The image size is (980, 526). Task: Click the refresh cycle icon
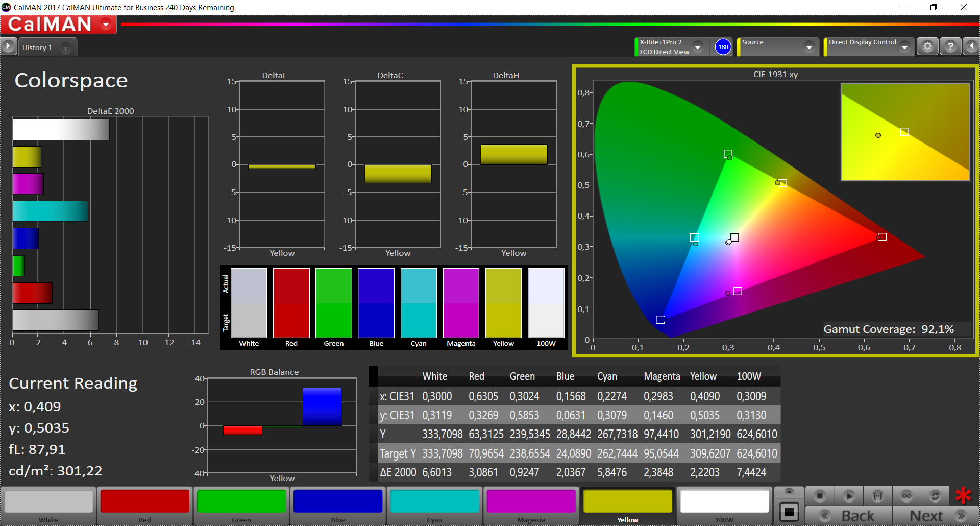coord(935,496)
